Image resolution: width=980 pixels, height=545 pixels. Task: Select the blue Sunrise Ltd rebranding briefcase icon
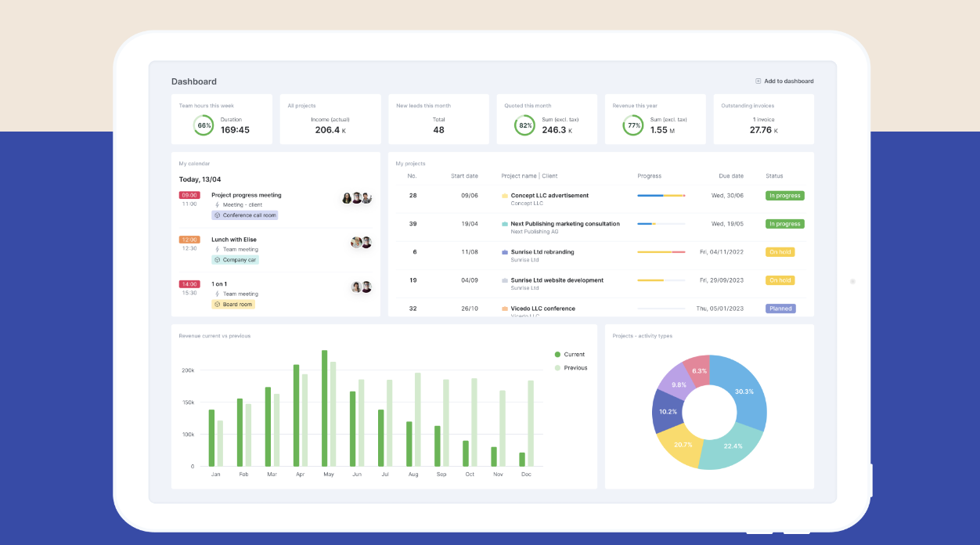click(x=505, y=252)
